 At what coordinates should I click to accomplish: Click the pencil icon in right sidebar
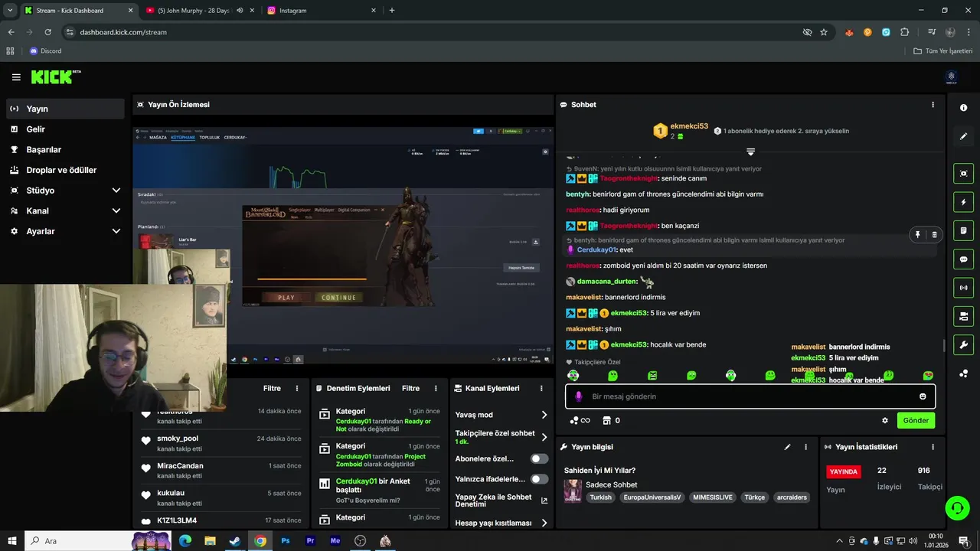tap(963, 136)
